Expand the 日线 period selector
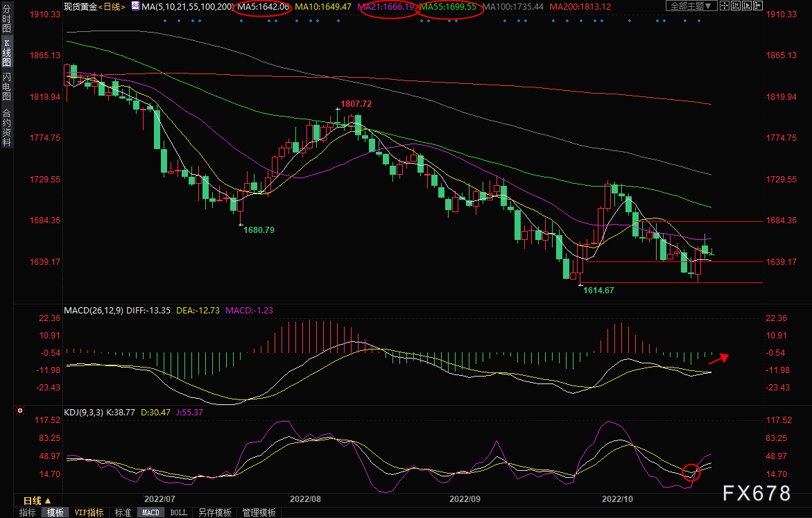Screen dimensions: 812x518 (37, 501)
